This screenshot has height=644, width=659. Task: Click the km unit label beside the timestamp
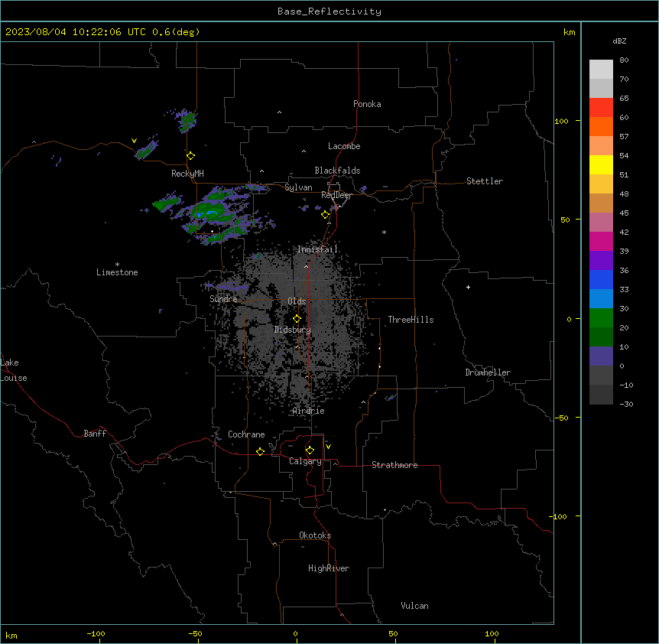pos(569,32)
